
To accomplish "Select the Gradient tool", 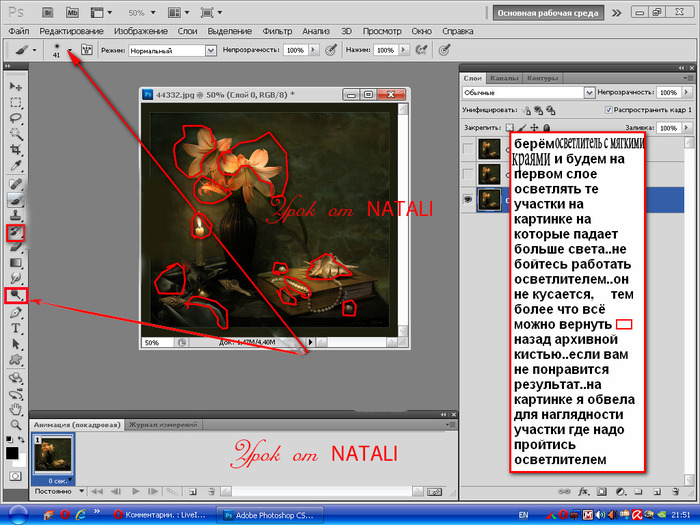I will 16,263.
